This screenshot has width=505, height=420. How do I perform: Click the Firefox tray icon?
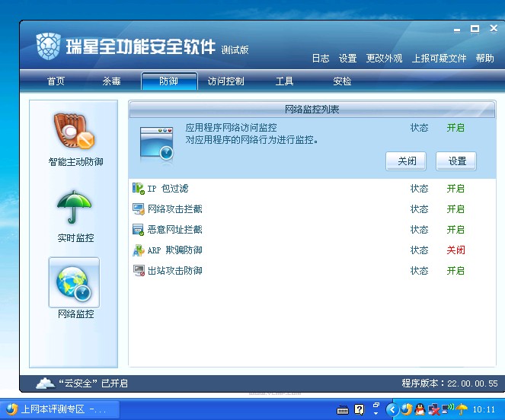[x=406, y=409]
